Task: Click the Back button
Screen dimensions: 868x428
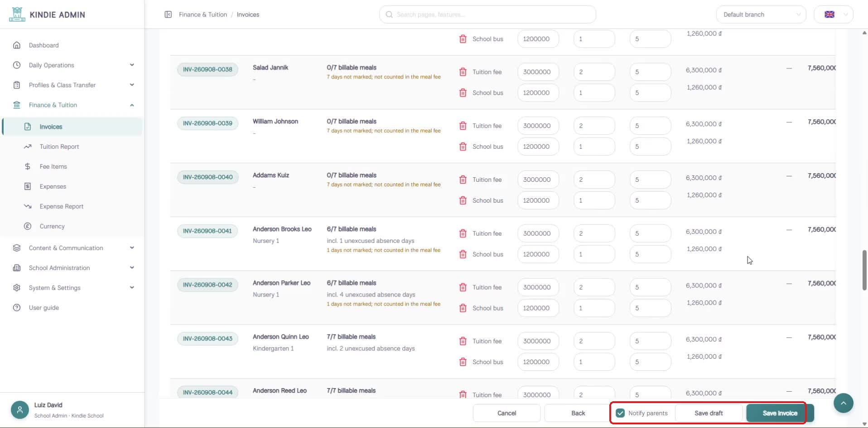Action: tap(578, 413)
